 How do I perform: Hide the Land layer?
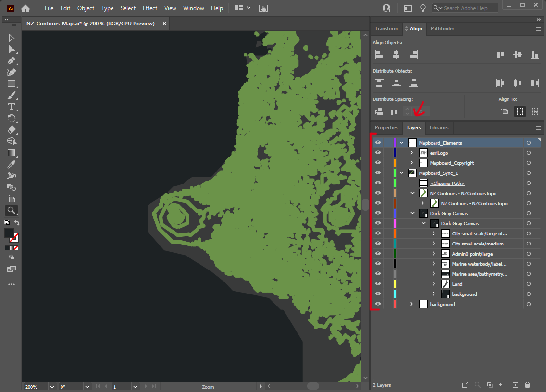[378, 284]
